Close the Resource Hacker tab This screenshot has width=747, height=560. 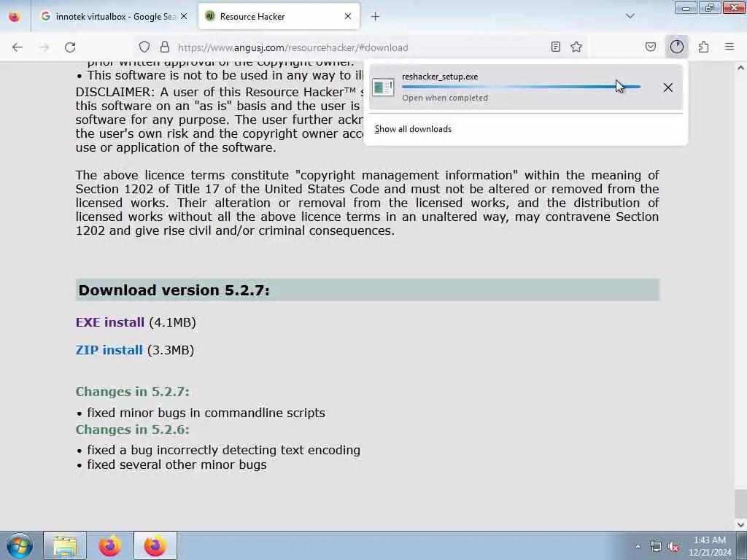(348, 16)
